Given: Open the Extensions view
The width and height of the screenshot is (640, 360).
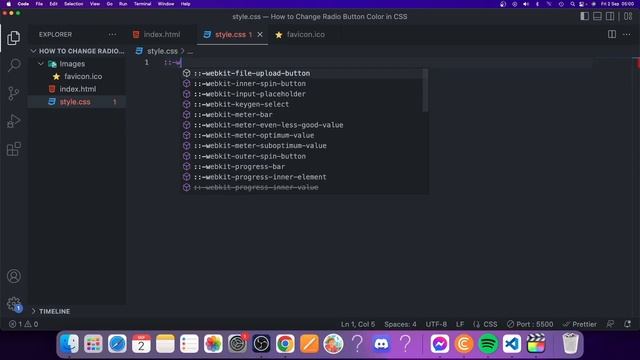Looking at the screenshot, I should (13, 149).
